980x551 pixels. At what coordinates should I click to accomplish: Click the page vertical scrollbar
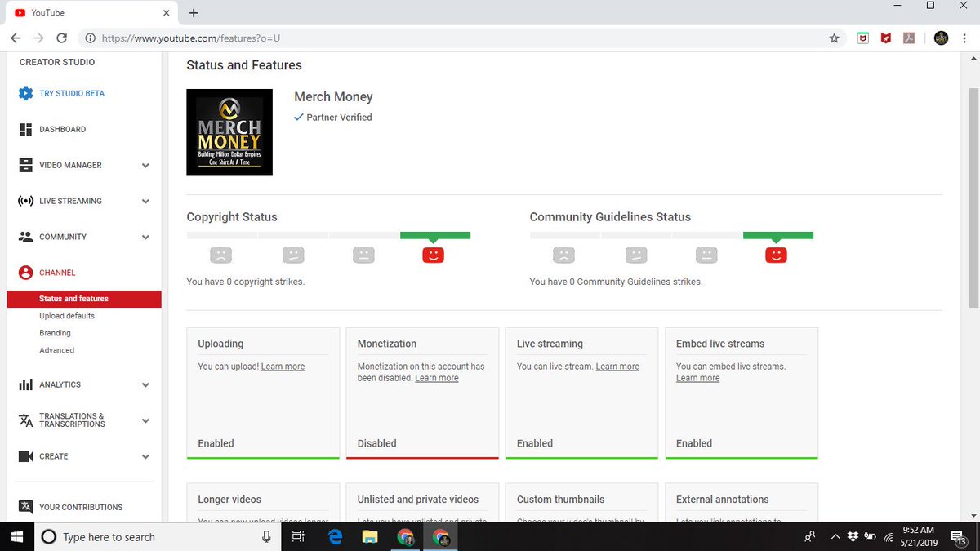pyautogui.click(x=973, y=196)
